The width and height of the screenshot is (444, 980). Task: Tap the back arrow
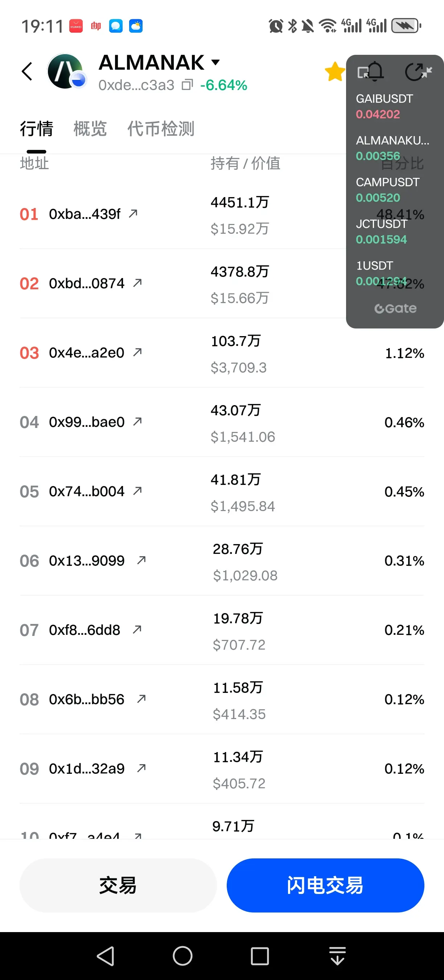27,72
